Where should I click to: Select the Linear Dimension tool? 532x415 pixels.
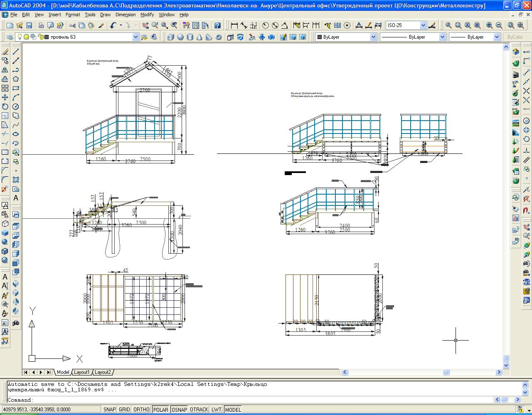click(234, 25)
